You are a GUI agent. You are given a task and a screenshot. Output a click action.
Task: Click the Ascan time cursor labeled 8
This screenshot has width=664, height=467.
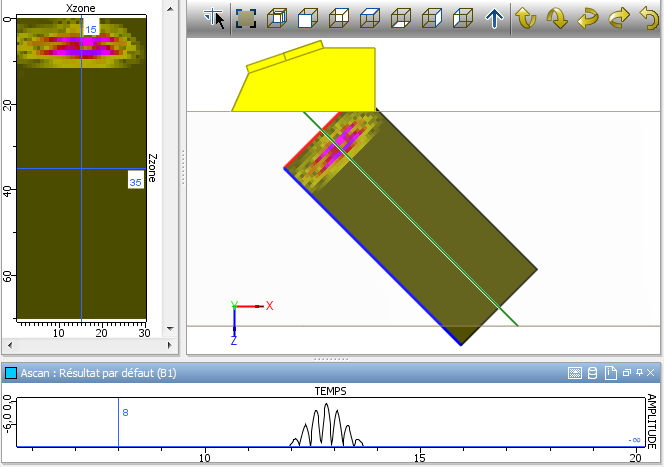pyautogui.click(x=125, y=412)
